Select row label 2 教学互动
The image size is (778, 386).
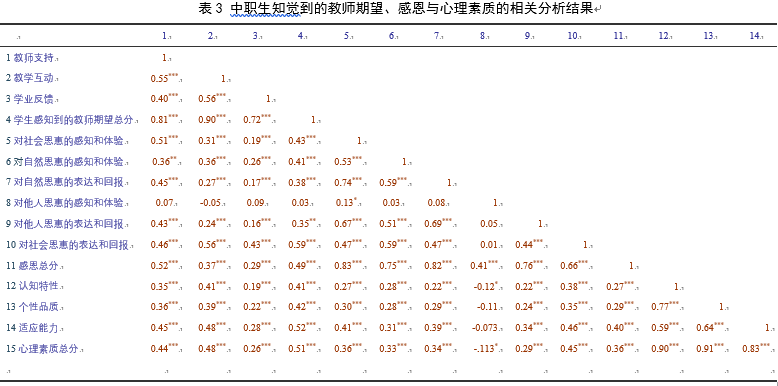click(30, 78)
